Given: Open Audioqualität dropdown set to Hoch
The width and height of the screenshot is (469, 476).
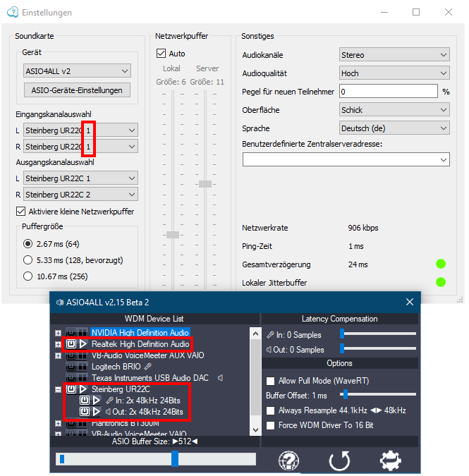Looking at the screenshot, I should click(x=394, y=73).
